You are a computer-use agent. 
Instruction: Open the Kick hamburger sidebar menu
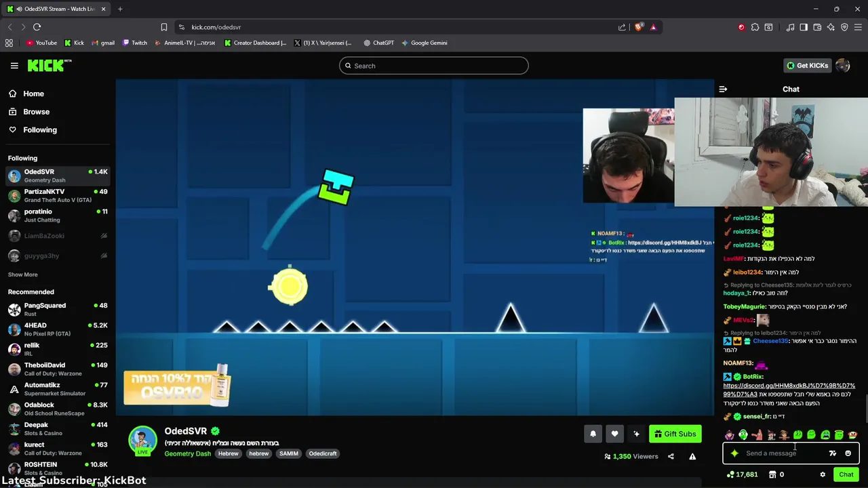coord(14,66)
